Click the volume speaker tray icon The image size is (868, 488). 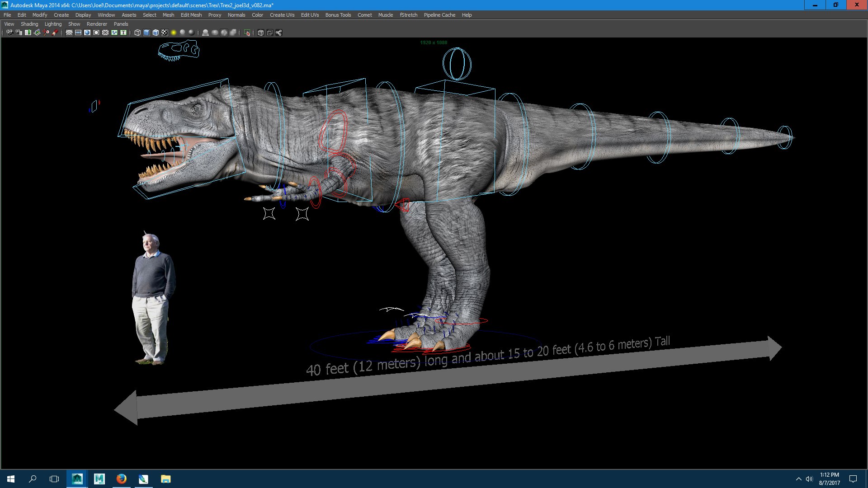809,479
